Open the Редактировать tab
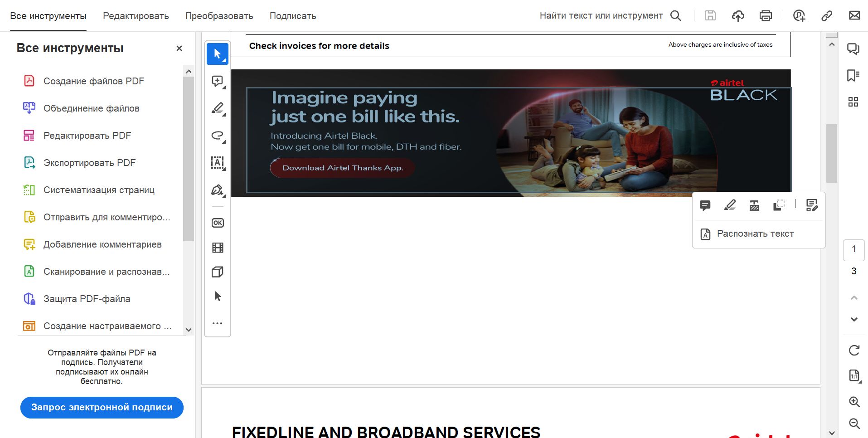Viewport: 868px width, 438px height. pos(136,16)
